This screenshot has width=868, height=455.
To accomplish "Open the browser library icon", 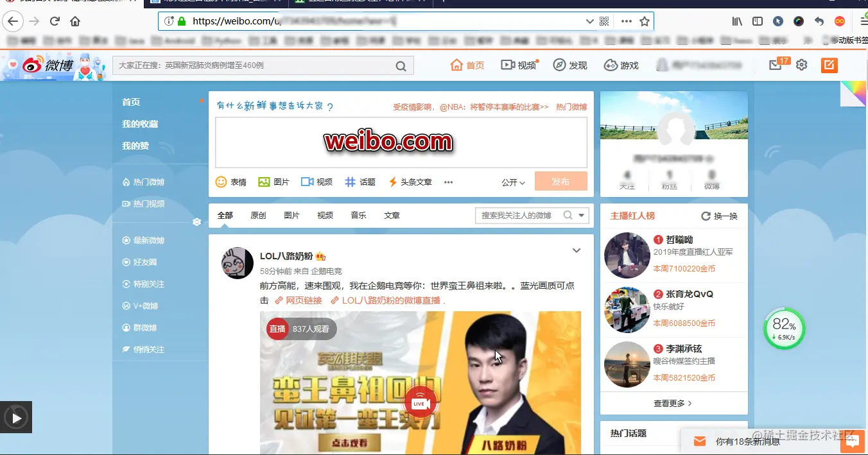I will 737,21.
